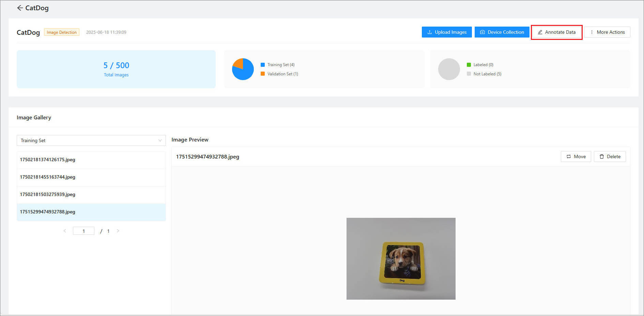Click the pencil icon in Annotate Data

pyautogui.click(x=540, y=32)
